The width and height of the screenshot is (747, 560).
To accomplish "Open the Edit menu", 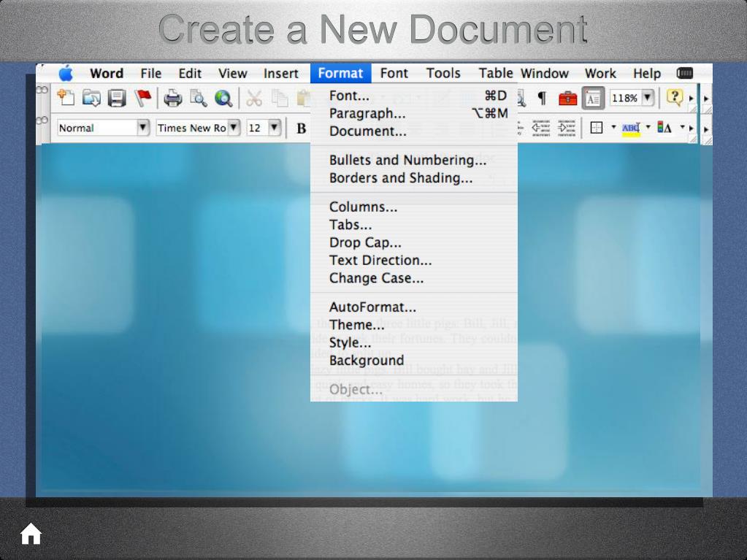I will tap(190, 73).
